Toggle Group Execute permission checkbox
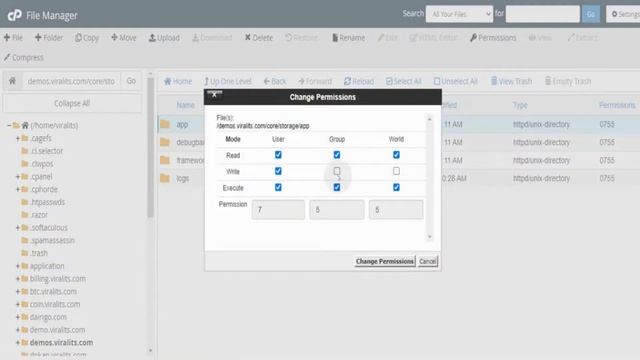640x360 pixels. pyautogui.click(x=337, y=187)
